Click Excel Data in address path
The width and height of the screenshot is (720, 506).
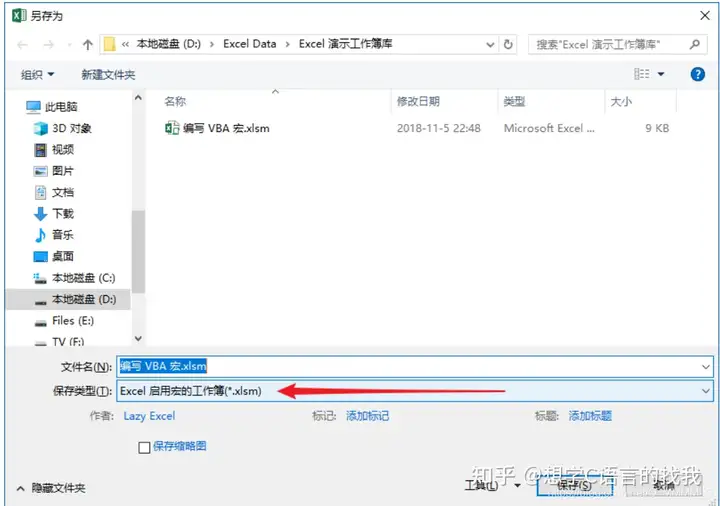coord(250,44)
